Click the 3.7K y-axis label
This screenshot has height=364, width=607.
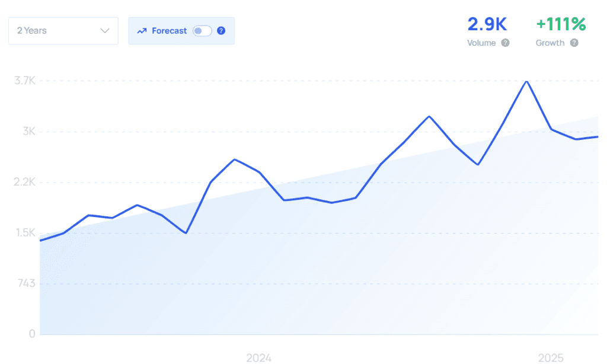click(x=25, y=81)
